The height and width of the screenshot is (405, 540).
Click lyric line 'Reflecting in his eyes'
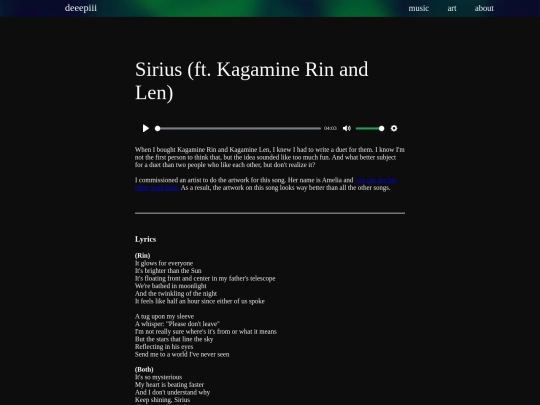click(164, 347)
